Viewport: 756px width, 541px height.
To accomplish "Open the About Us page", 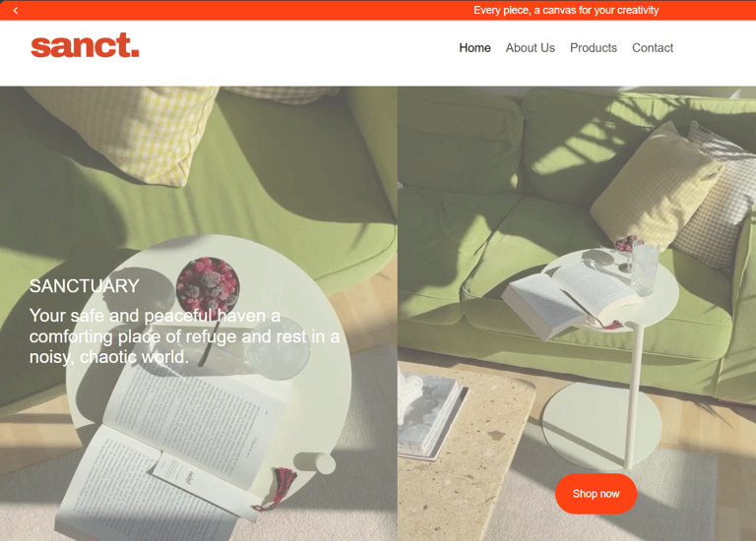I will 530,47.
